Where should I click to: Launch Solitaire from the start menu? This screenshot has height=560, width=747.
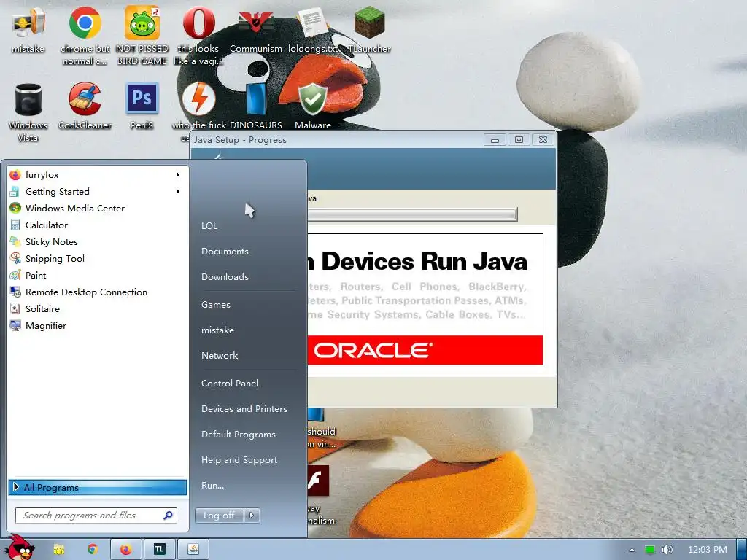pos(98,308)
